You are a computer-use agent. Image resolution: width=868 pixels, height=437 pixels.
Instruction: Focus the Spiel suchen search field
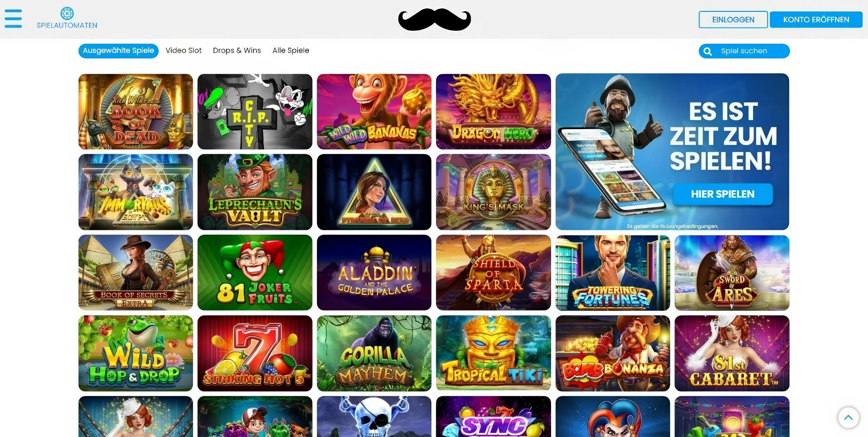coord(744,51)
